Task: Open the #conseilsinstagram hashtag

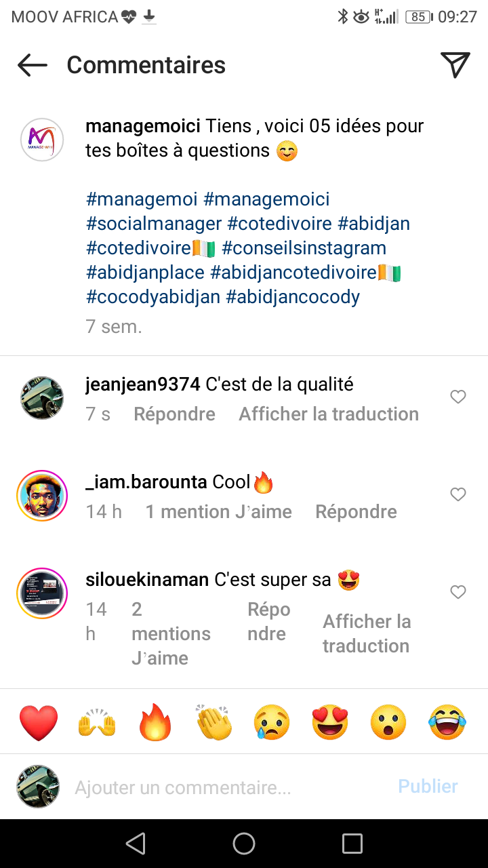Action: [304, 248]
